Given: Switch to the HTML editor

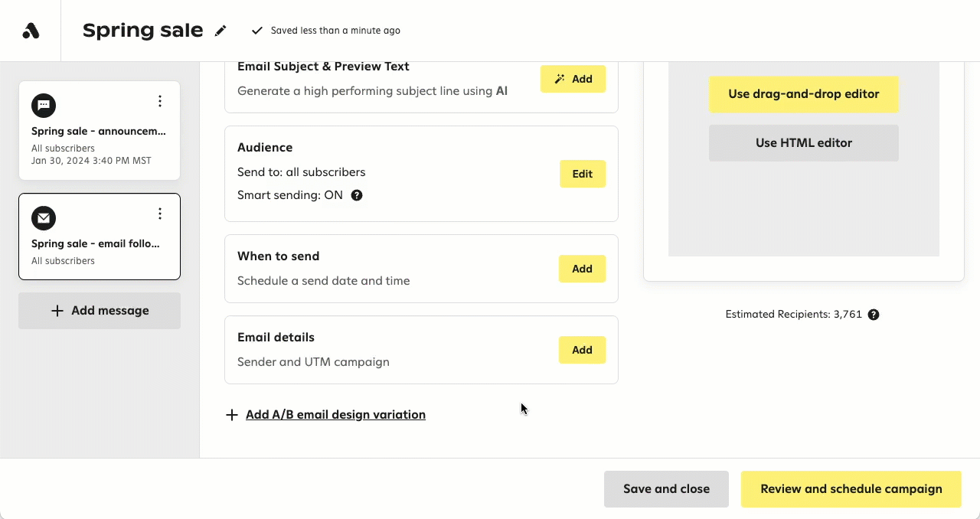Looking at the screenshot, I should (803, 143).
